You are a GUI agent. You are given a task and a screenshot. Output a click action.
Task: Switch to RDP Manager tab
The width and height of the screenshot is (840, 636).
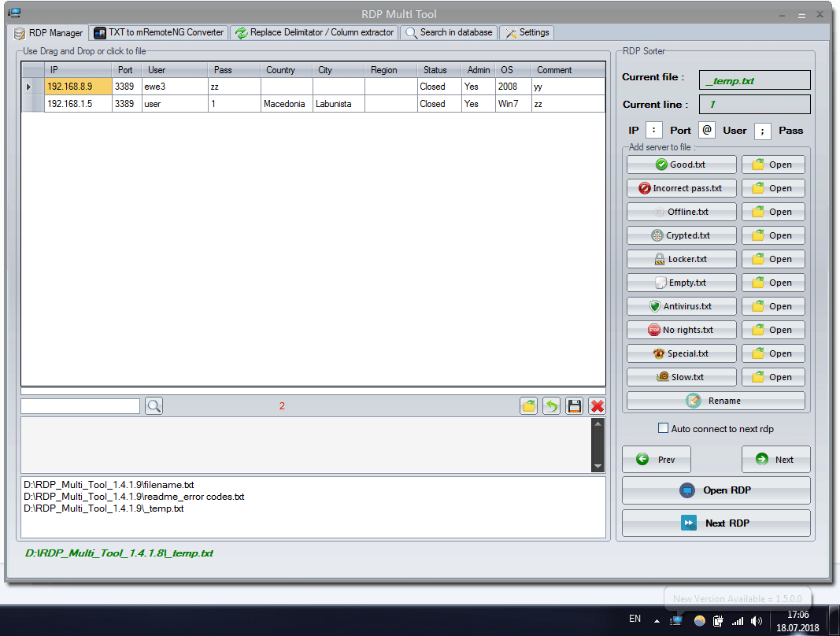49,33
